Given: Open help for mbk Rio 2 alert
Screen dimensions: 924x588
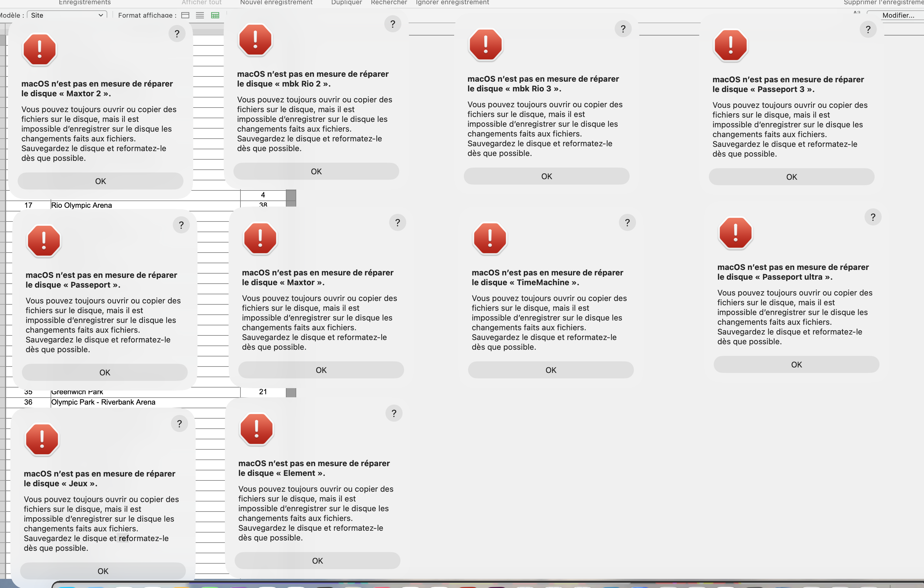Looking at the screenshot, I should 393,24.
